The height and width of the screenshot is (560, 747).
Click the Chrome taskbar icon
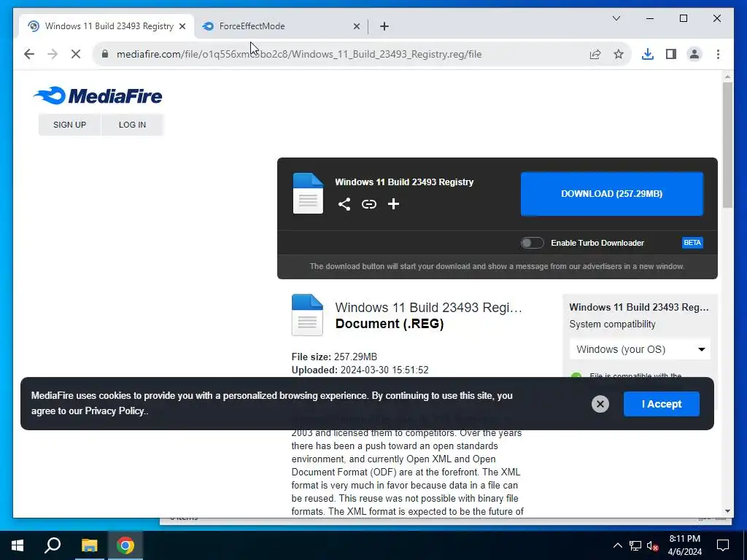[x=125, y=545]
